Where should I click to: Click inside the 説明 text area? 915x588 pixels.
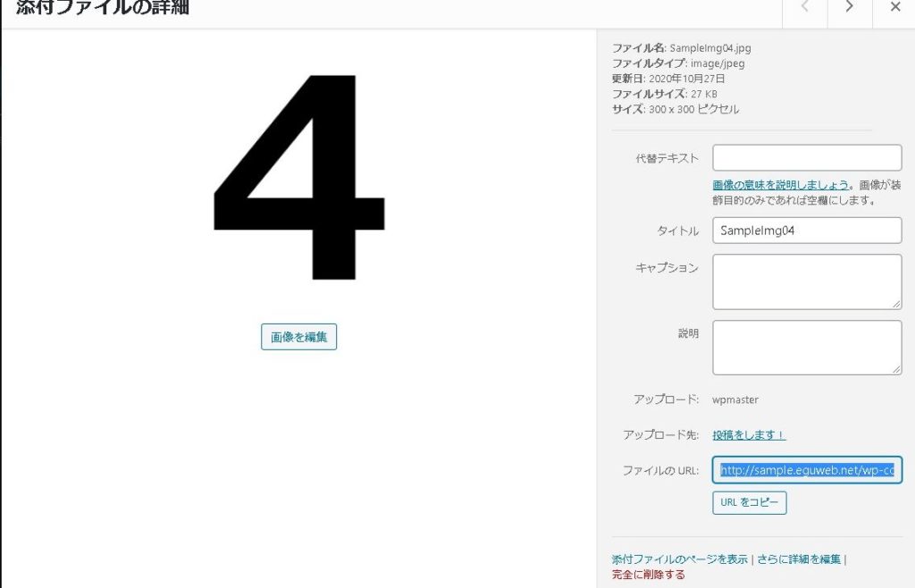[x=807, y=347]
